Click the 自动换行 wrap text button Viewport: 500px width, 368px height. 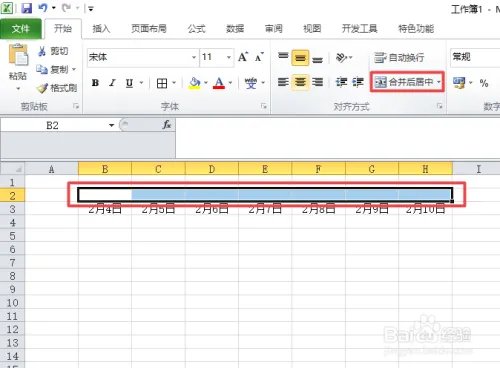399,58
